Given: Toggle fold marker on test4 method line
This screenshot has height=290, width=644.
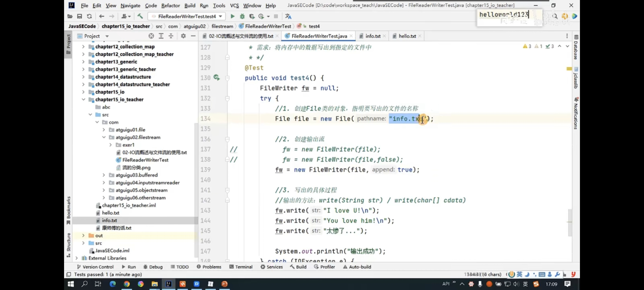Looking at the screenshot, I should (x=227, y=78).
